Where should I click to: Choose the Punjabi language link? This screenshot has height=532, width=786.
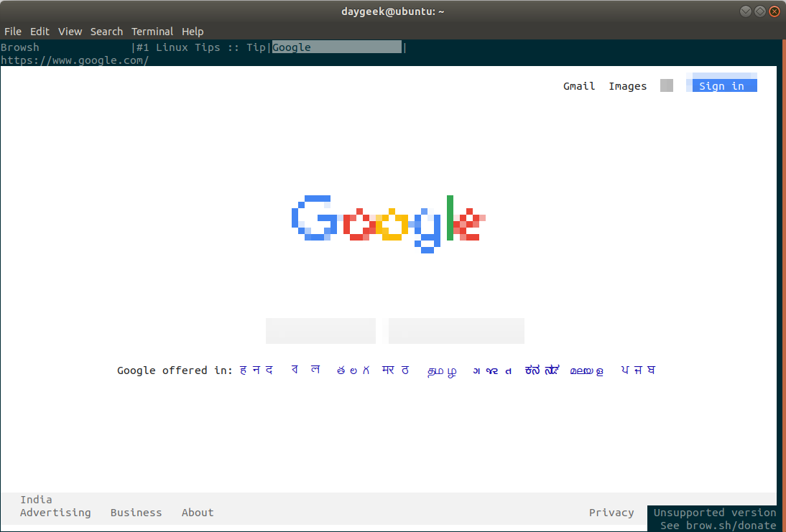[x=637, y=370]
